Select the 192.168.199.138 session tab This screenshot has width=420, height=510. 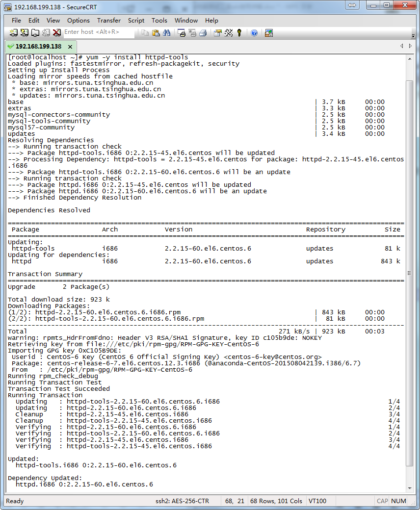click(38, 47)
